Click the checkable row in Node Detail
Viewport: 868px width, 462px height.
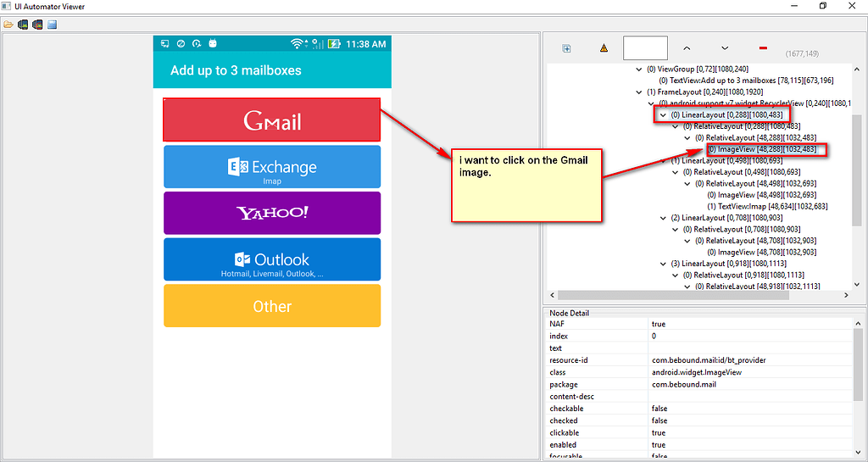(699, 409)
